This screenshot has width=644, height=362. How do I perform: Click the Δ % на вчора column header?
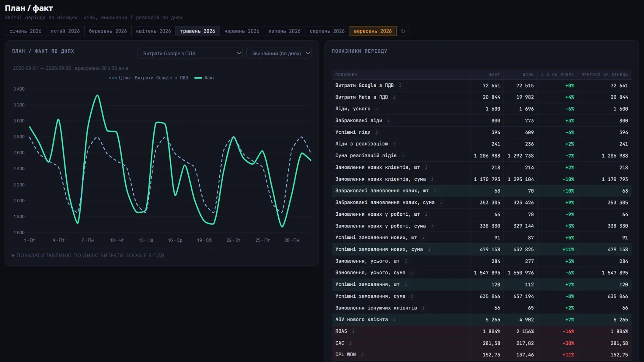(557, 75)
